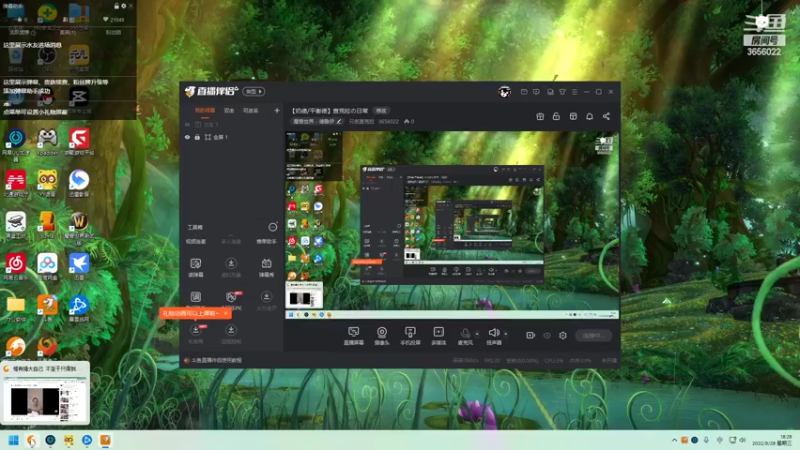
Task: Show hidden system tray icons
Action: point(674,440)
